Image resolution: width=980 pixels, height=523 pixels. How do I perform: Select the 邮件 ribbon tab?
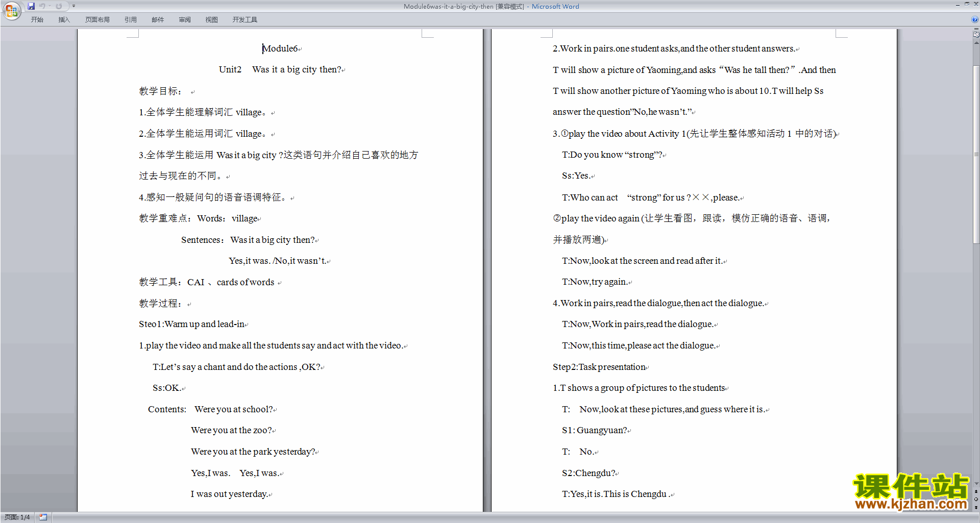(158, 20)
